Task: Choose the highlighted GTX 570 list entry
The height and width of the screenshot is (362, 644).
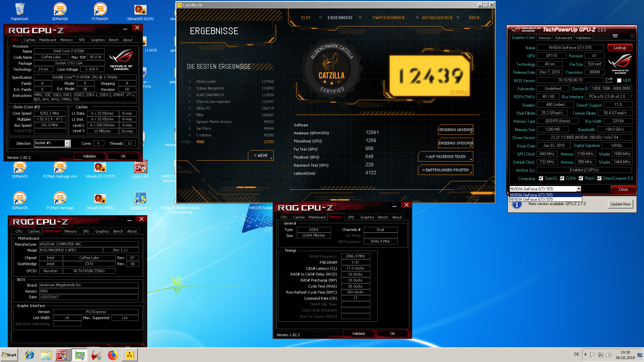Action: [x=545, y=195]
